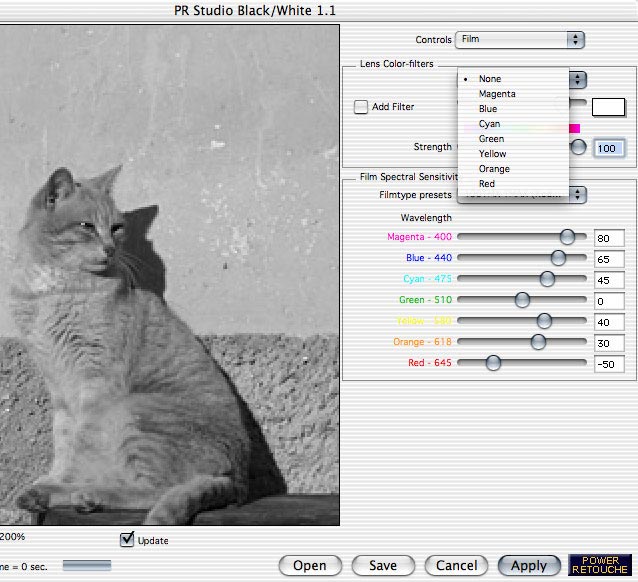Click the Red - 645 value field

608,363
